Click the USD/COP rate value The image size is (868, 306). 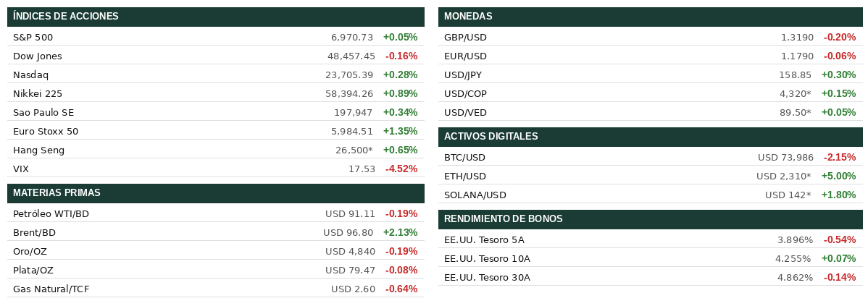[x=795, y=93]
